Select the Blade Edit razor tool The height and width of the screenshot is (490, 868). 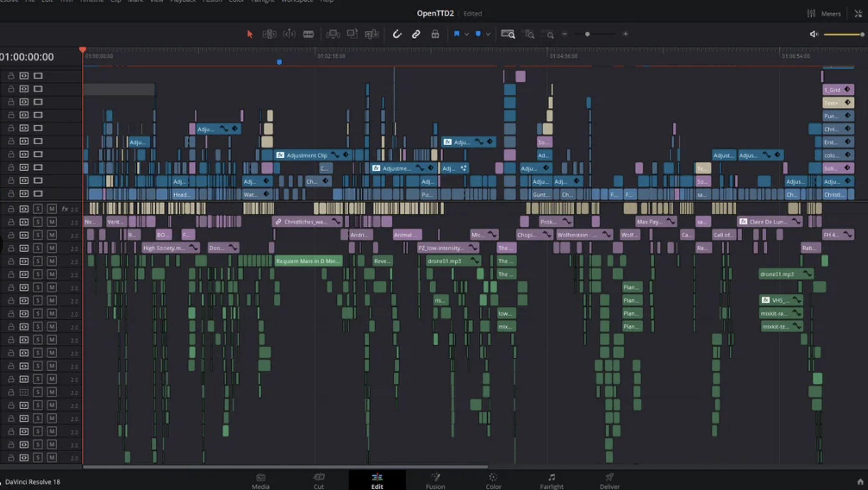coord(308,34)
